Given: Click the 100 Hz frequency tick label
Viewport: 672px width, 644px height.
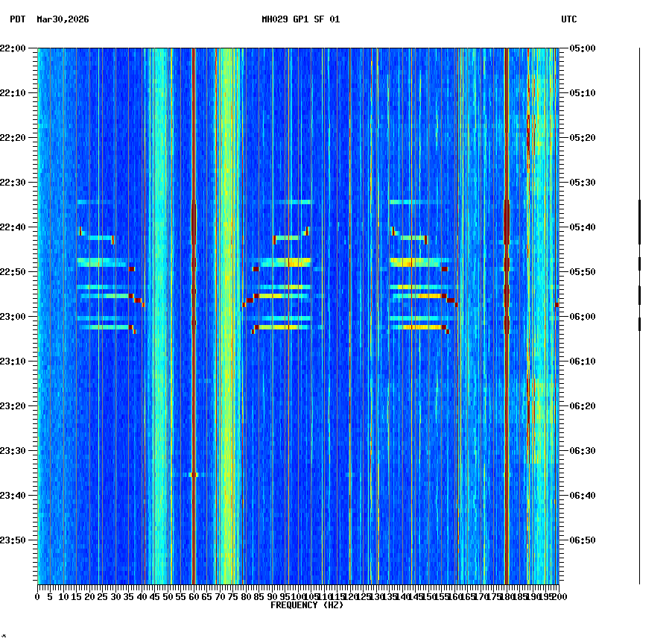Looking at the screenshot, I should (x=297, y=597).
